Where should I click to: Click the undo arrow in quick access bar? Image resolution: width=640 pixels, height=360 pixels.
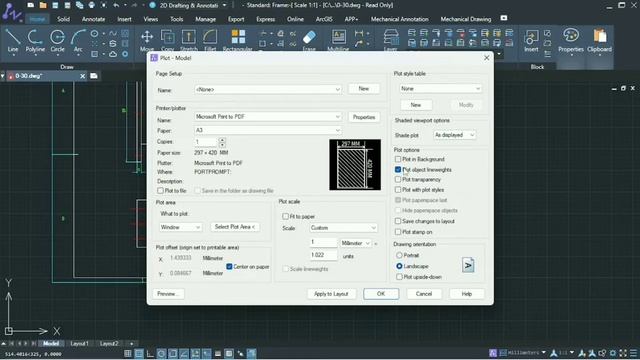(116, 5)
